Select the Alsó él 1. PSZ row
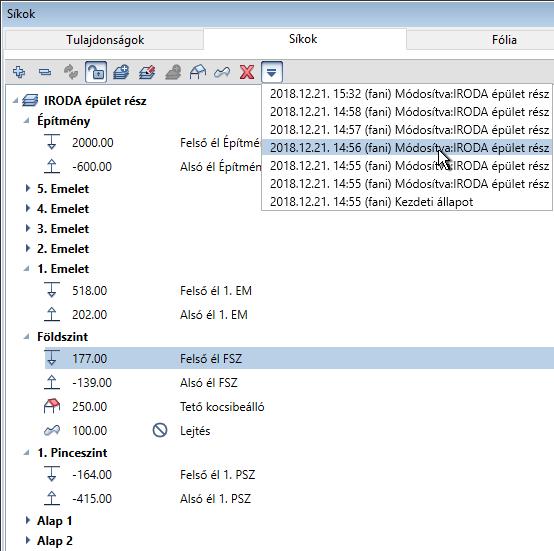 (299, 498)
